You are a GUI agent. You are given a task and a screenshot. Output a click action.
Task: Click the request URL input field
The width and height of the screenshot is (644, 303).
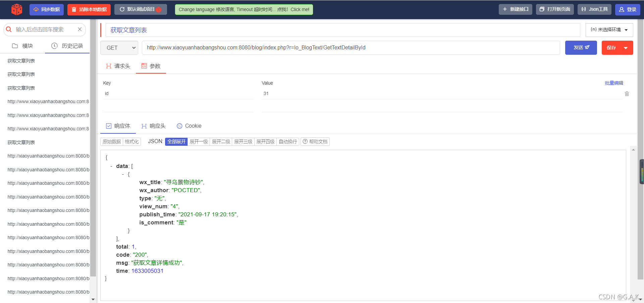pyautogui.click(x=351, y=48)
